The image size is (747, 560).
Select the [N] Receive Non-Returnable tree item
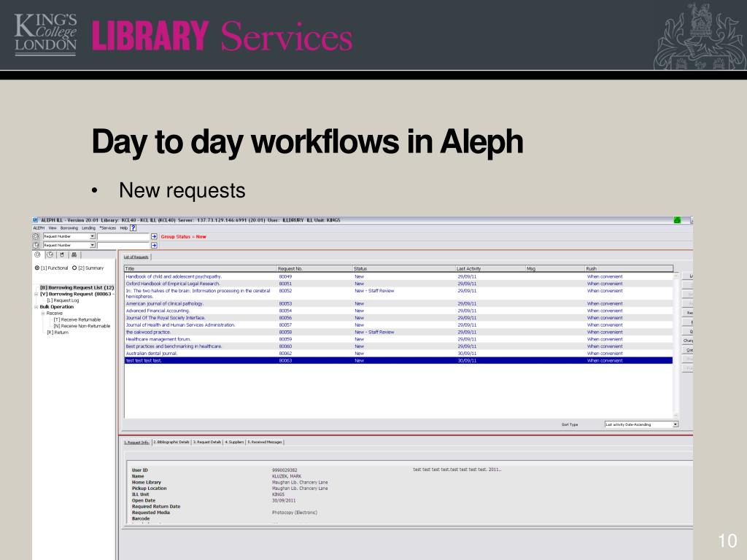[82, 326]
